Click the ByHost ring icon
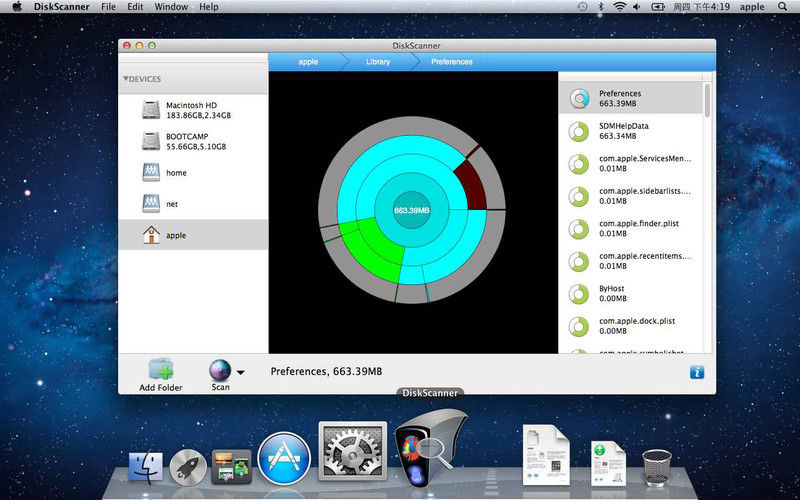Viewport: 800px width, 500px height. [x=579, y=294]
